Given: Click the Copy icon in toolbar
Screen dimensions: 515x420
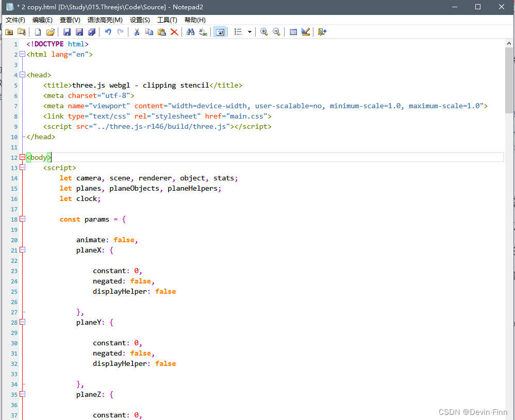Looking at the screenshot, I should (149, 32).
